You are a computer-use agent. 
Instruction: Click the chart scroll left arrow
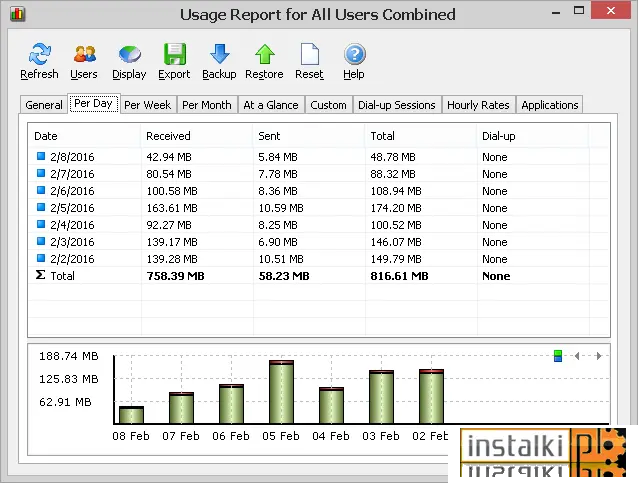(577, 356)
